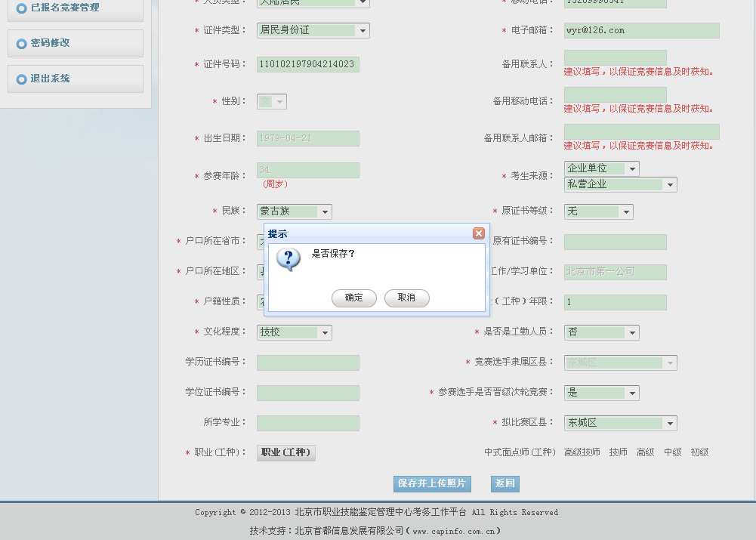The width and height of the screenshot is (756, 540).
Task: Click 取消 in the save prompt
Action: pyautogui.click(x=406, y=298)
